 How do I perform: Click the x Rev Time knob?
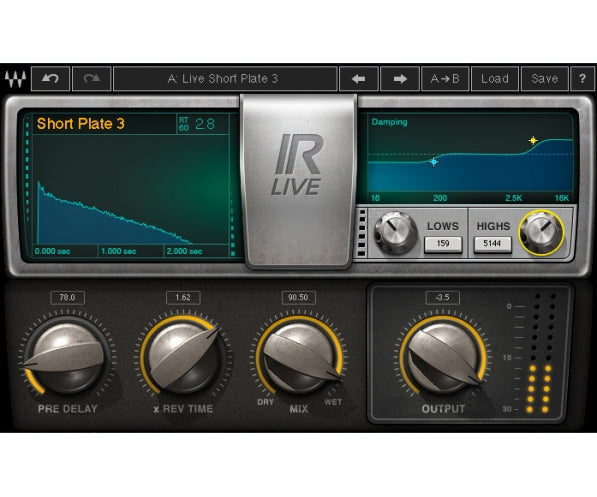click(x=184, y=357)
